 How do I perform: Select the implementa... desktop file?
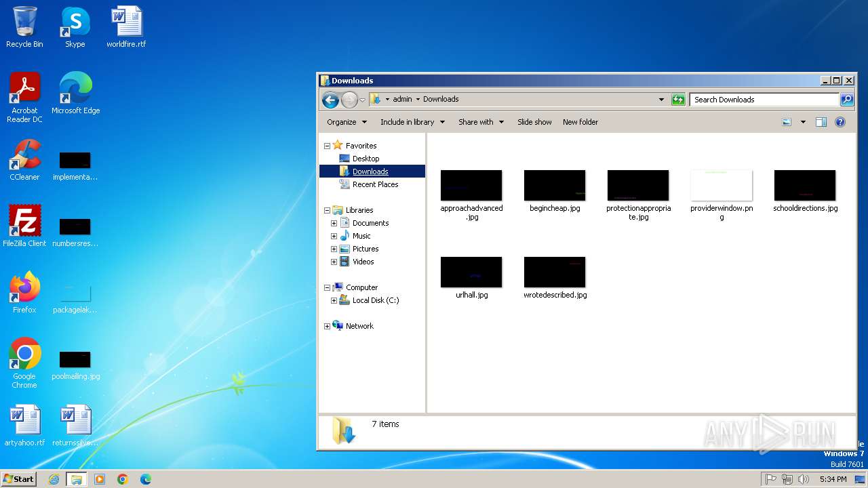[x=75, y=165]
